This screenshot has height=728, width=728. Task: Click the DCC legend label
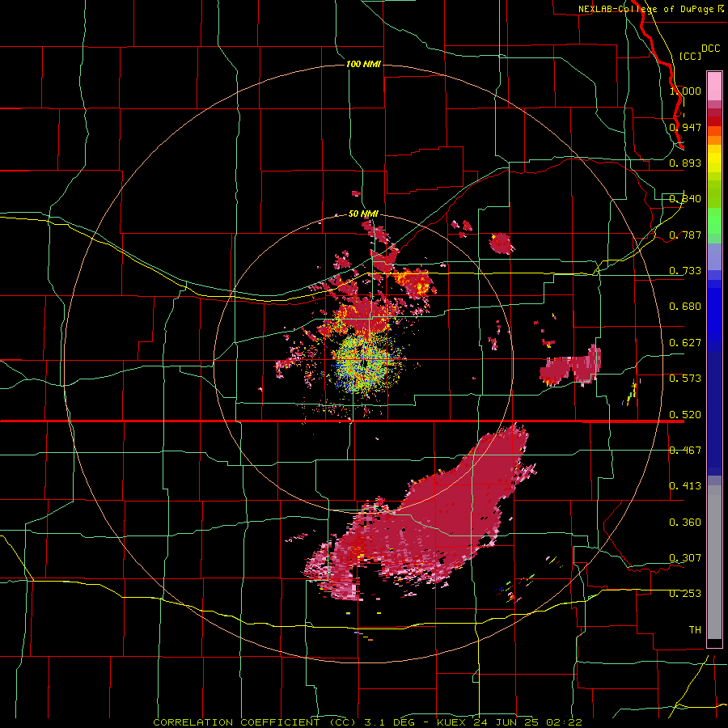711,49
